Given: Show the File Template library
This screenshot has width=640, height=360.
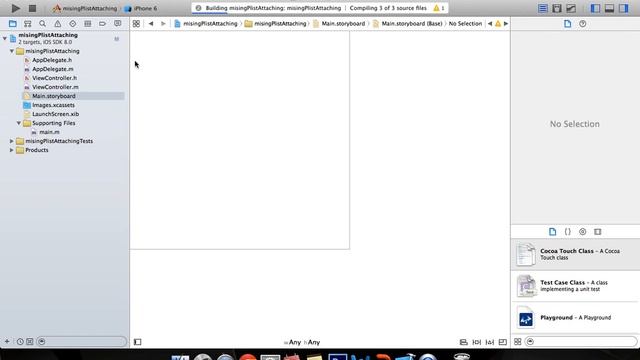Looking at the screenshot, I should tap(552, 232).
